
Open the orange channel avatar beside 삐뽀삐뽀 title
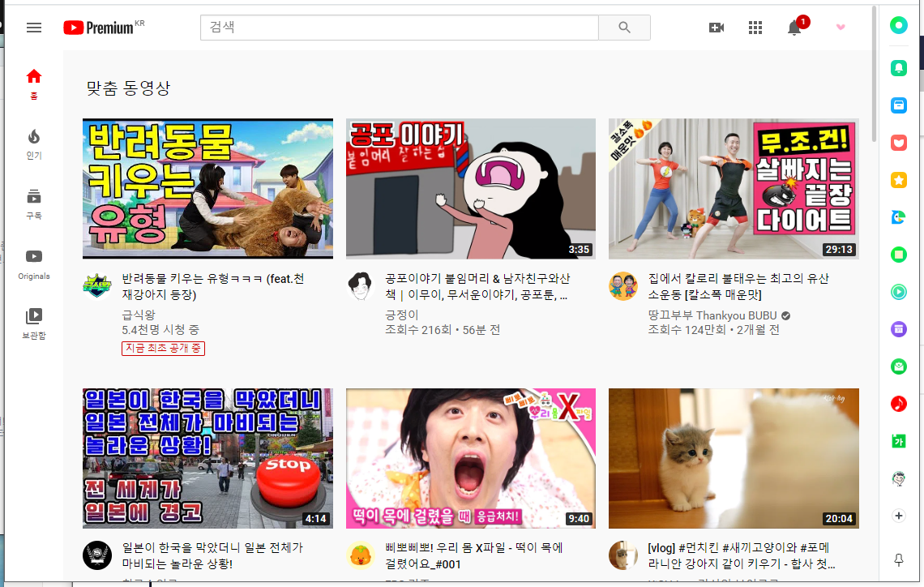click(x=360, y=555)
